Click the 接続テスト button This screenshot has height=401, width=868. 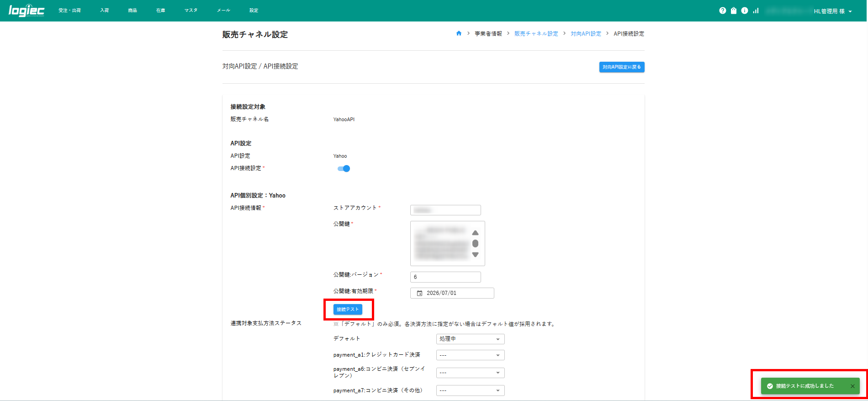[x=348, y=310]
